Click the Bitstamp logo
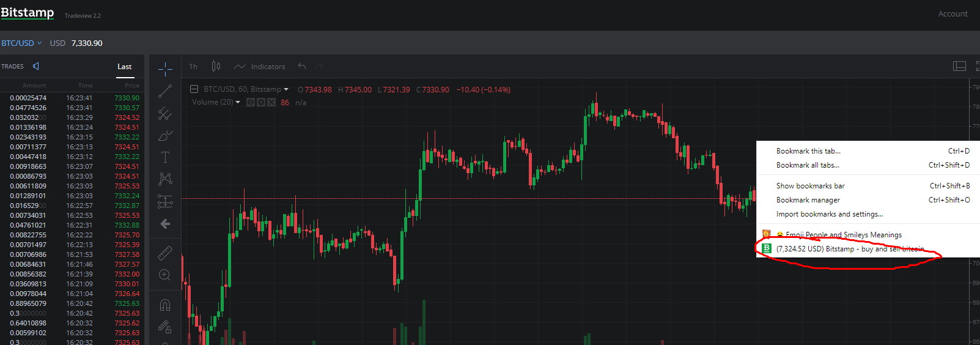 (27, 13)
